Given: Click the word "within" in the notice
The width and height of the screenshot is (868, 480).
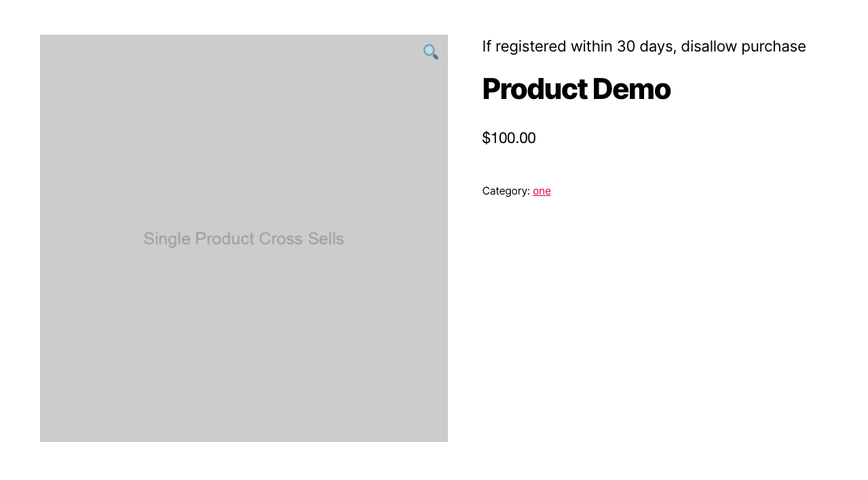Looking at the screenshot, I should click(591, 46).
